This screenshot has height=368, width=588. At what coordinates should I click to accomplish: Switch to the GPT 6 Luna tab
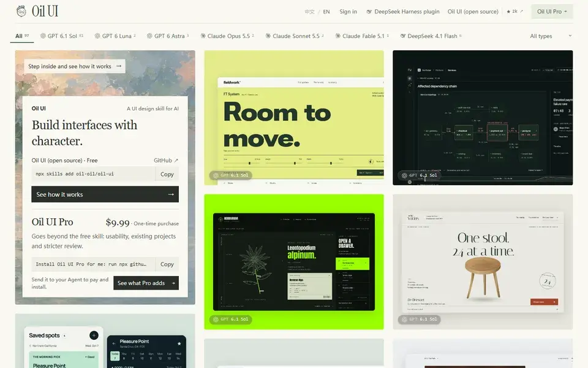point(115,36)
